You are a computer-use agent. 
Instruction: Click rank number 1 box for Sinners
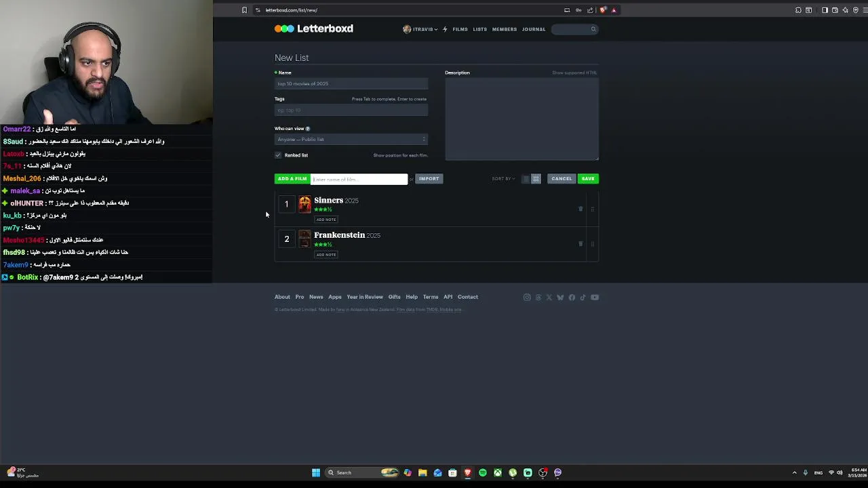[x=286, y=204]
